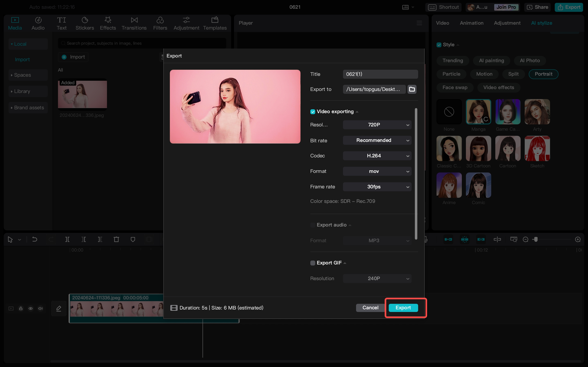Screen dimensions: 588x367
Task: Open the Codec H.264 dropdown
Action: coord(377,156)
